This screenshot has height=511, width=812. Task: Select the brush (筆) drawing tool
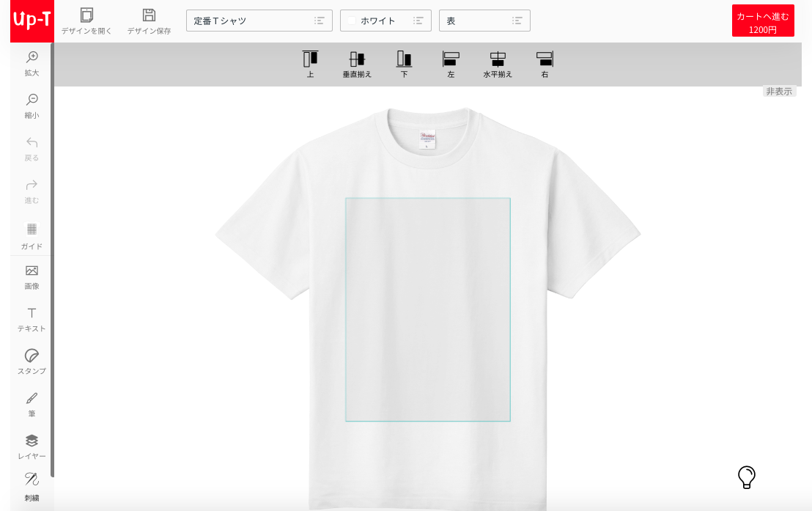click(x=32, y=399)
